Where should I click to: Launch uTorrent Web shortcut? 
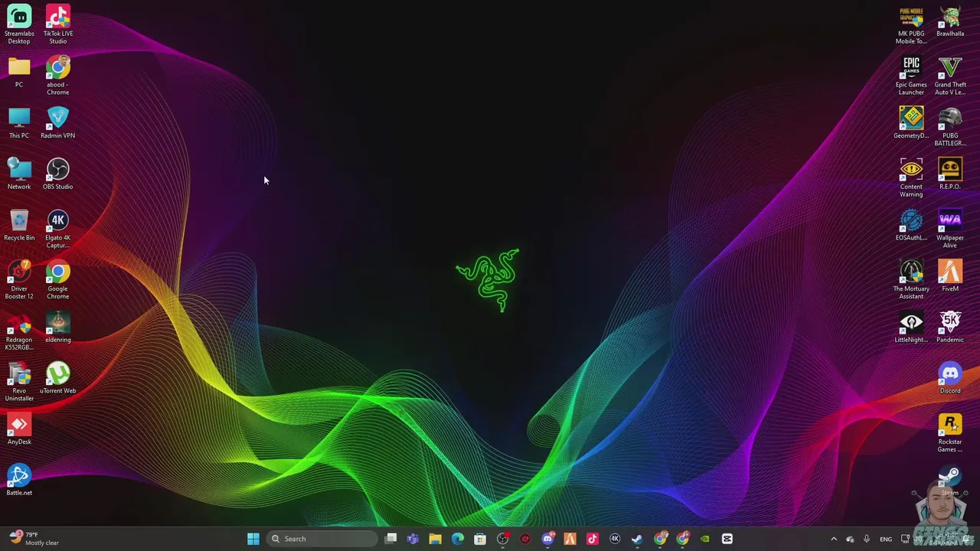pos(58,379)
